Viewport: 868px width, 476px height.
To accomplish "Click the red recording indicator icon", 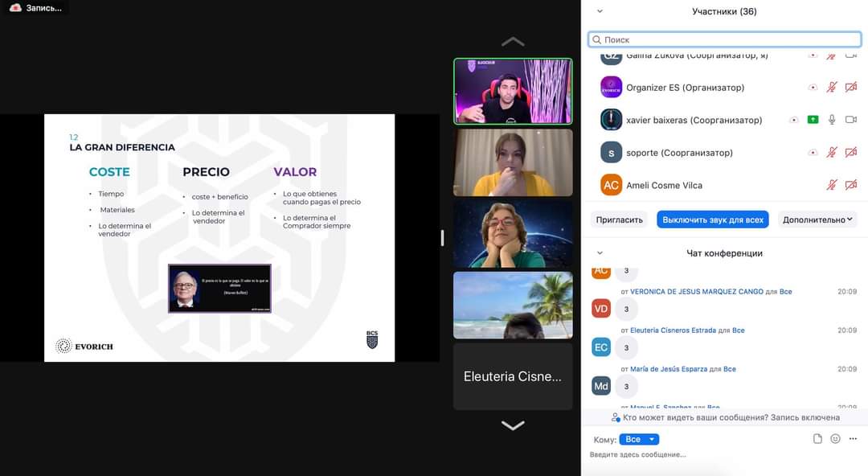I will point(15,7).
